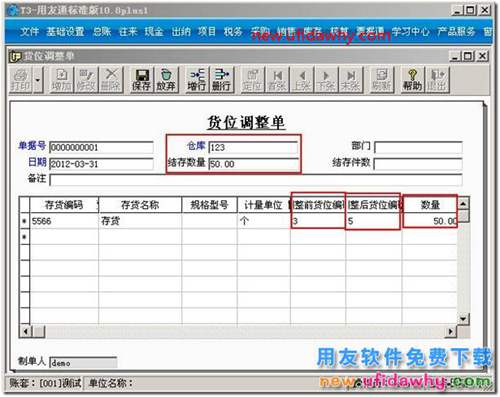Image resolution: width=500 pixels, height=397 pixels.
Task: Open 帮助 help icon
Action: pyautogui.click(x=413, y=80)
